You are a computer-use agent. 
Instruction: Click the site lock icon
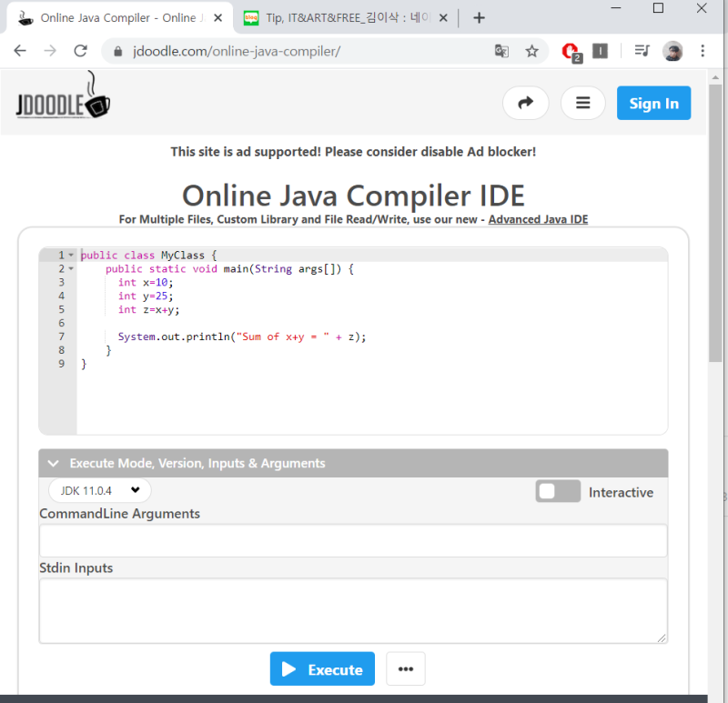118,51
